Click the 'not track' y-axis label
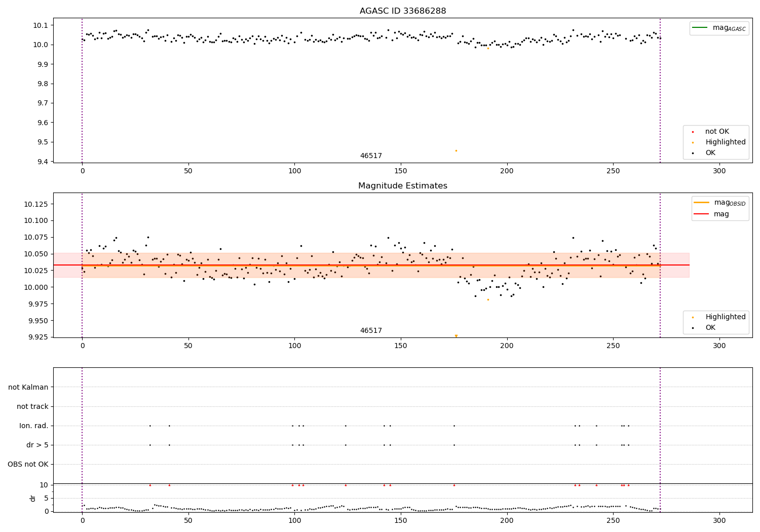Image resolution: width=760 pixels, height=532 pixels. (32, 406)
